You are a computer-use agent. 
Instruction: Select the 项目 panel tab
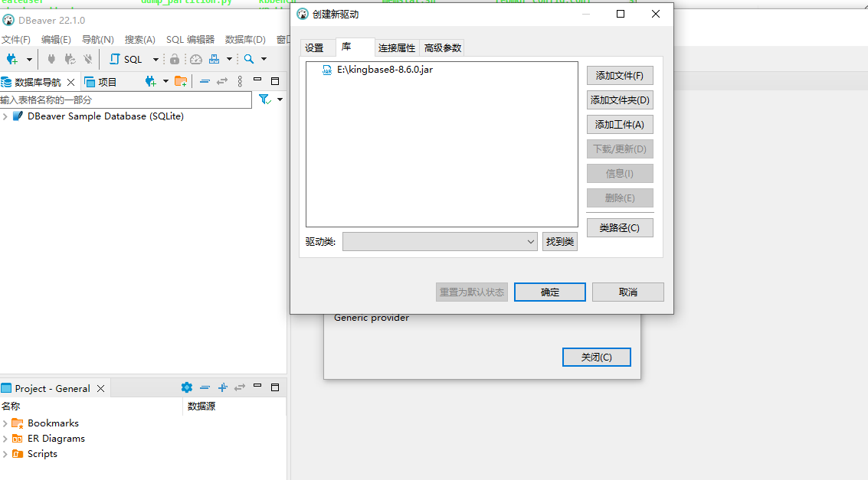[101, 82]
